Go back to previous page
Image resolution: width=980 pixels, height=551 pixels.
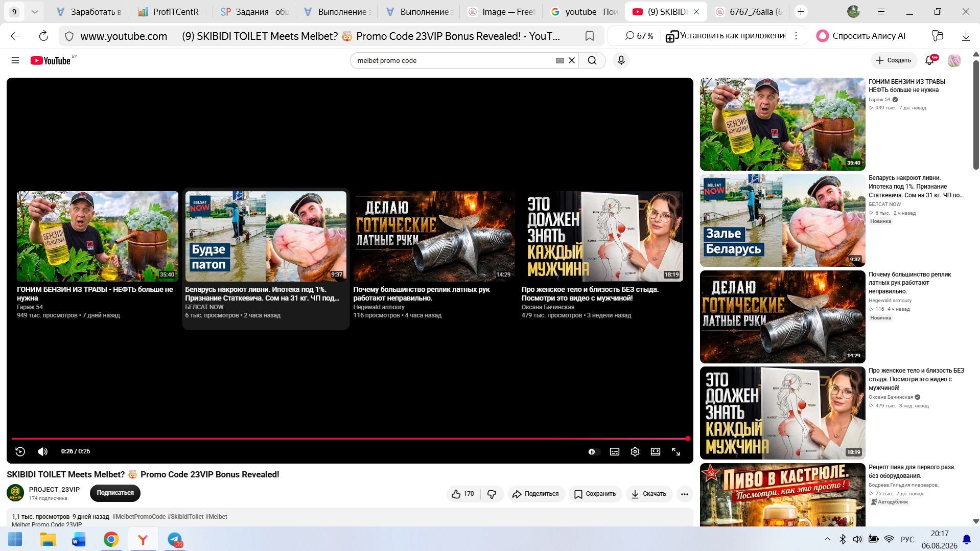point(15,36)
